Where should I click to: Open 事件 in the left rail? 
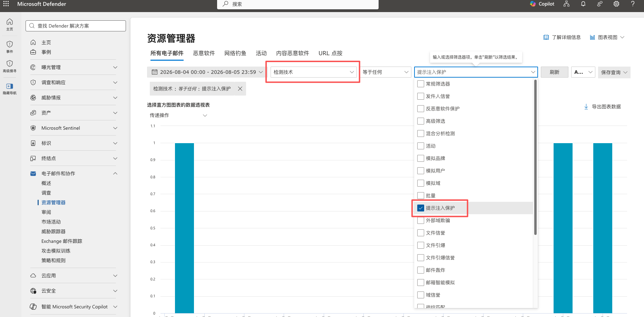tap(10, 47)
